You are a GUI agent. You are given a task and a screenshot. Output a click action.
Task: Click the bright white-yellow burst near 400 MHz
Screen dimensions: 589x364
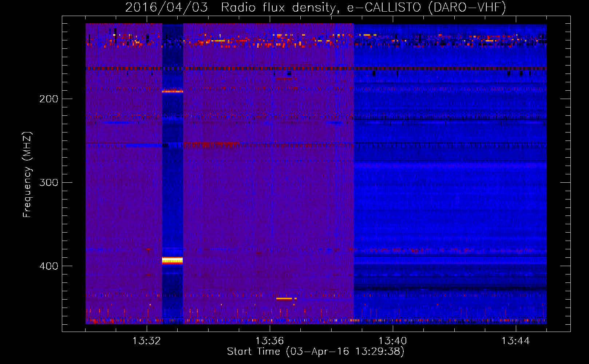pyautogui.click(x=172, y=261)
